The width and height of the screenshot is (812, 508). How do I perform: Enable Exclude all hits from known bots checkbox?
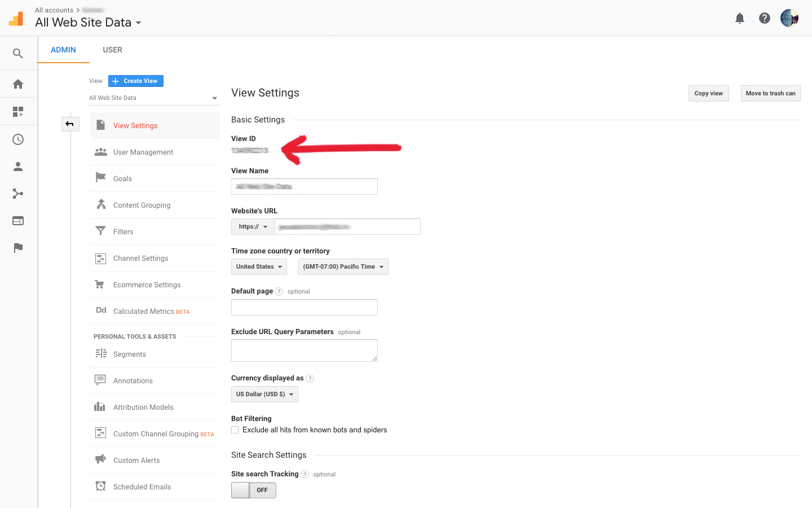[235, 430]
